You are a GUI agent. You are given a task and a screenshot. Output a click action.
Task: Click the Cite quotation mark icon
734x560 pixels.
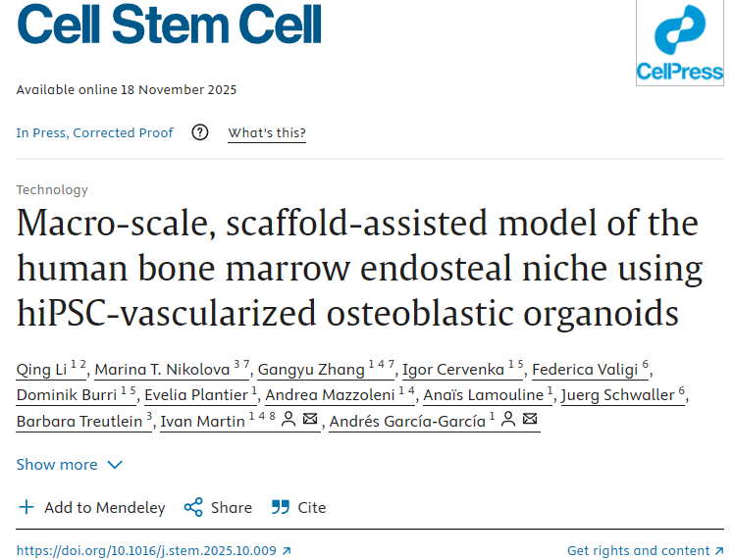pos(281,507)
